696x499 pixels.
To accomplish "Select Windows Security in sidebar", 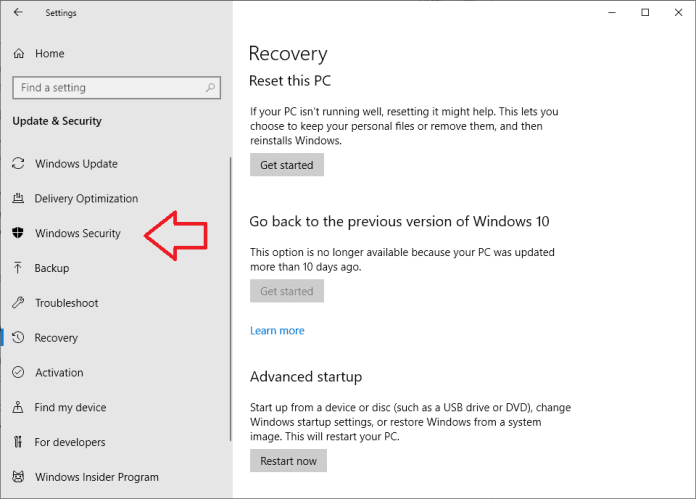I will point(78,233).
